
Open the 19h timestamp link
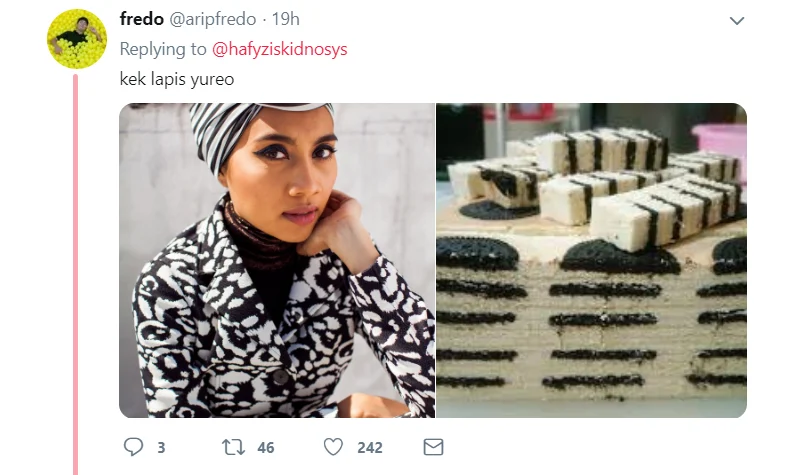[286, 19]
